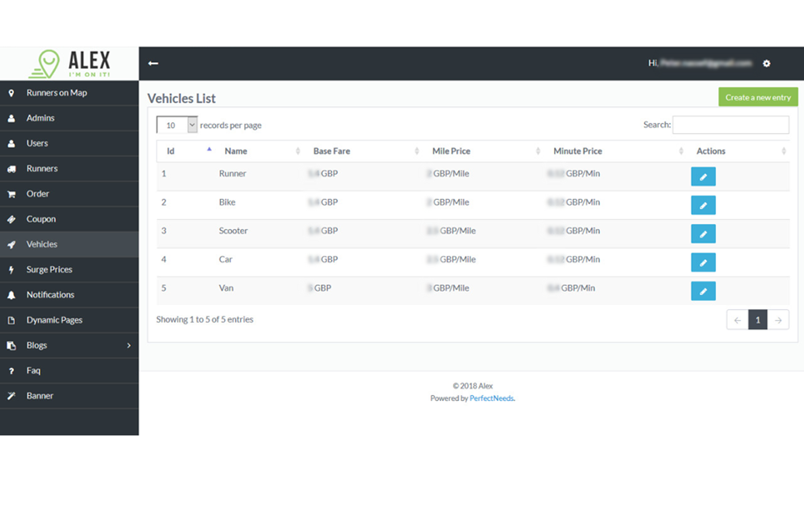804x532 pixels.
Task: Open Runners on Map in sidebar
Action: 57,92
